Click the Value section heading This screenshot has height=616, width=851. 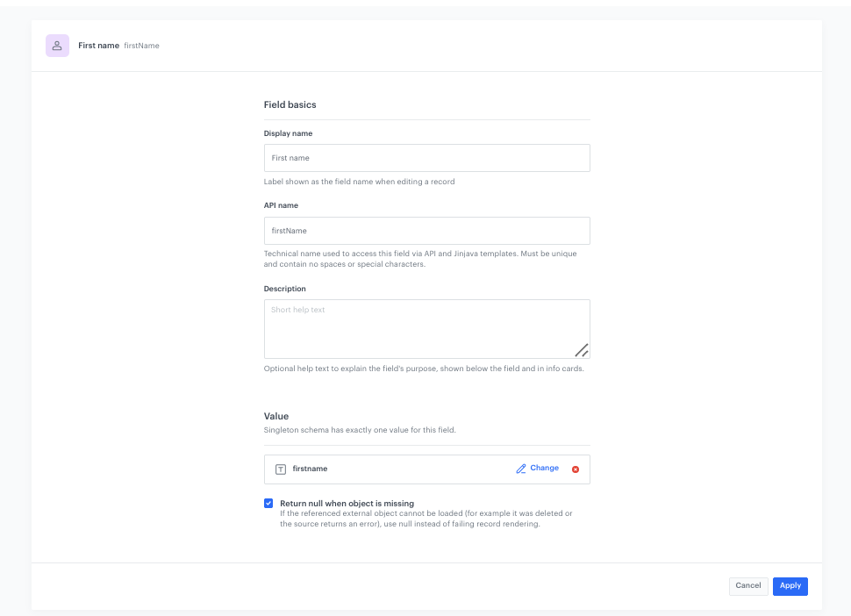pos(276,416)
